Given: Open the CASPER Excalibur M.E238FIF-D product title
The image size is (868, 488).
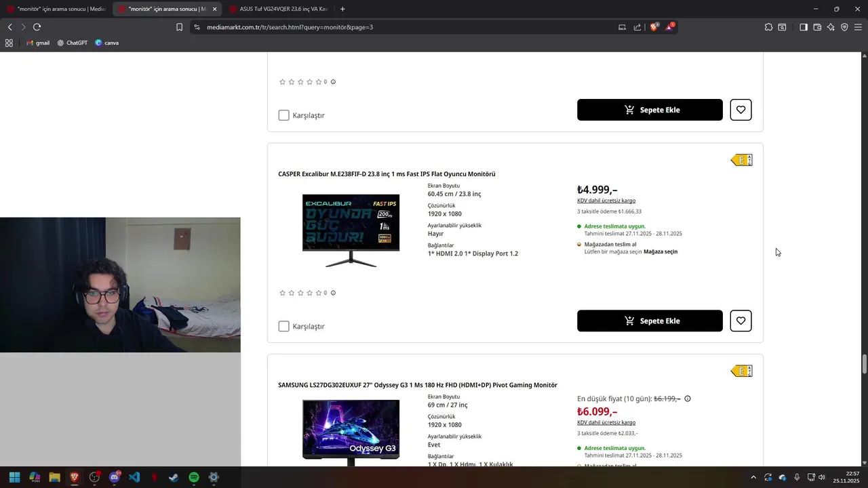Looking at the screenshot, I should [x=387, y=174].
